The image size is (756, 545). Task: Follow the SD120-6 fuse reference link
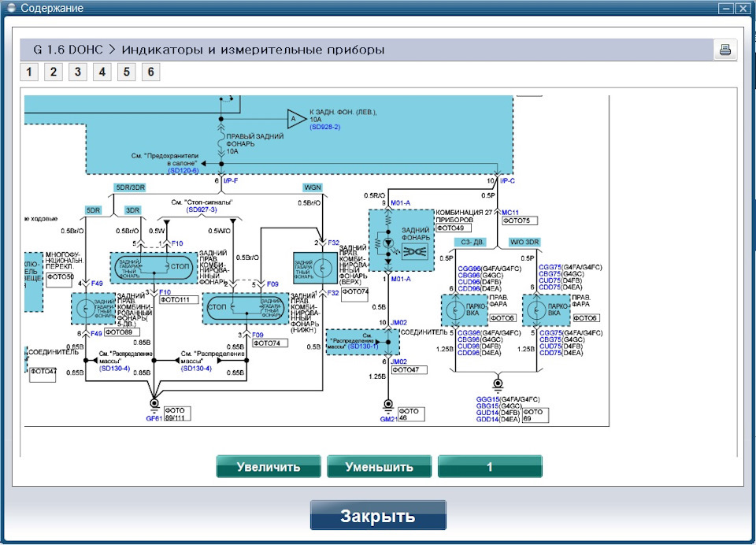click(x=183, y=171)
